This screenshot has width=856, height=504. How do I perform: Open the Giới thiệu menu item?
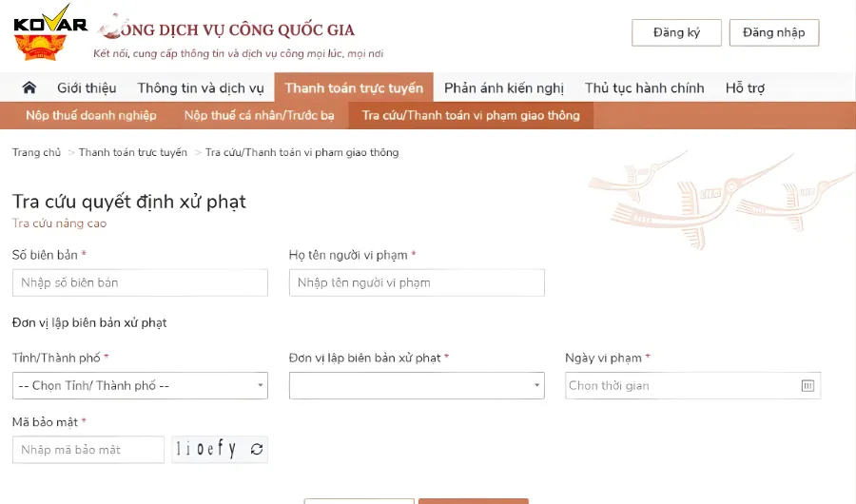pos(87,87)
